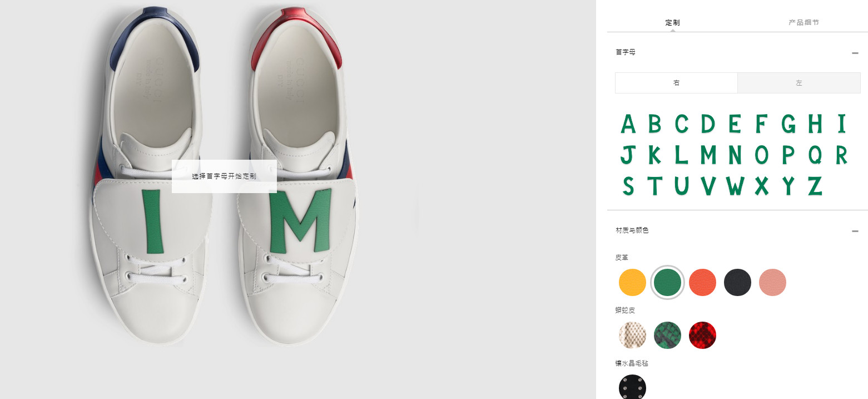The height and width of the screenshot is (399, 868).
Task: Open the 定制 tab
Action: [672, 23]
